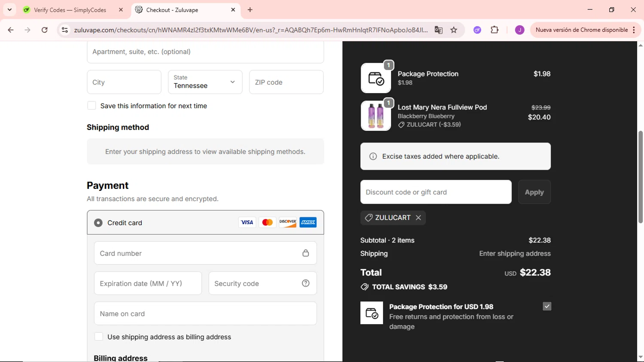
Task: Click the Apartment, suite, etc. field
Action: (x=205, y=52)
